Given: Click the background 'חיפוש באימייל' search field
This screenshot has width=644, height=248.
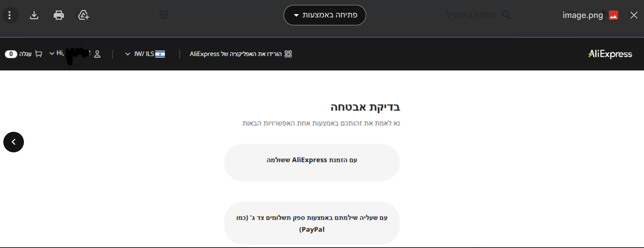Looking at the screenshot, I should point(471,15).
